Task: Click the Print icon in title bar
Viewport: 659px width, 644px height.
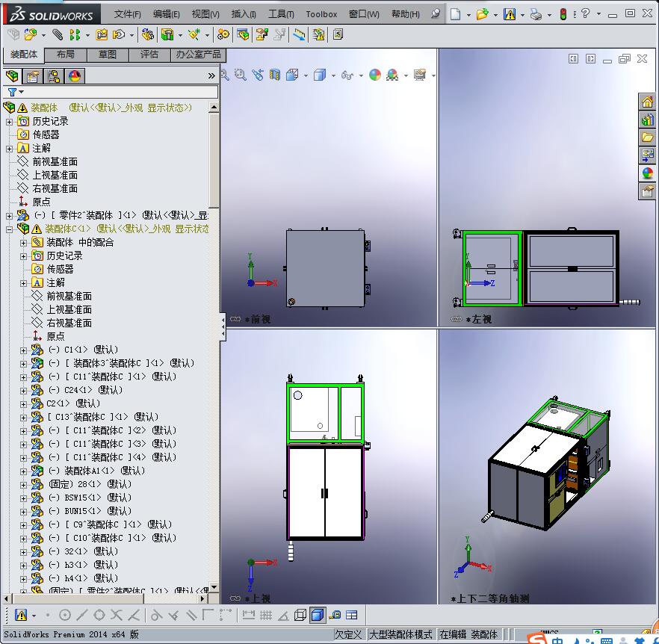Action: [x=536, y=15]
